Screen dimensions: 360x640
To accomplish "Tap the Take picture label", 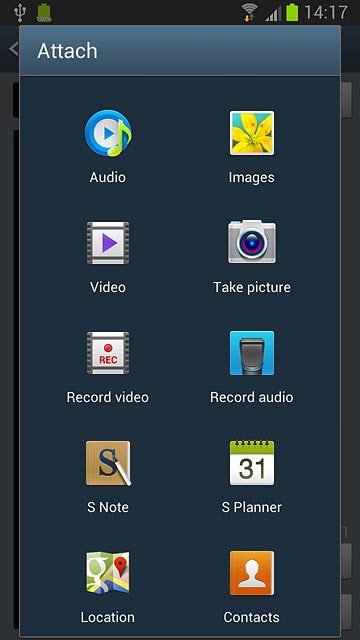I will coord(252,287).
